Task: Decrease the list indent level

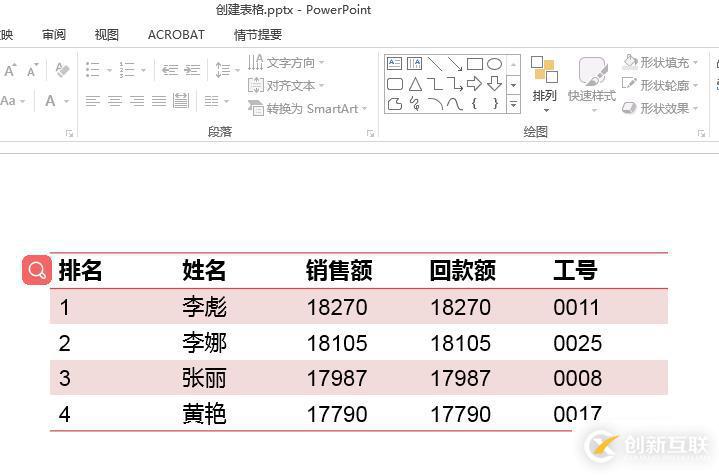Action: click(170, 70)
